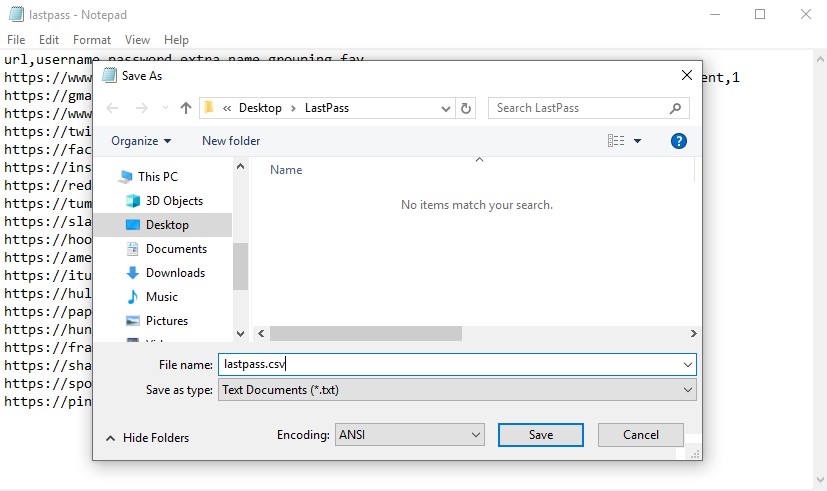Open the Organize dropdown menu

[141, 141]
